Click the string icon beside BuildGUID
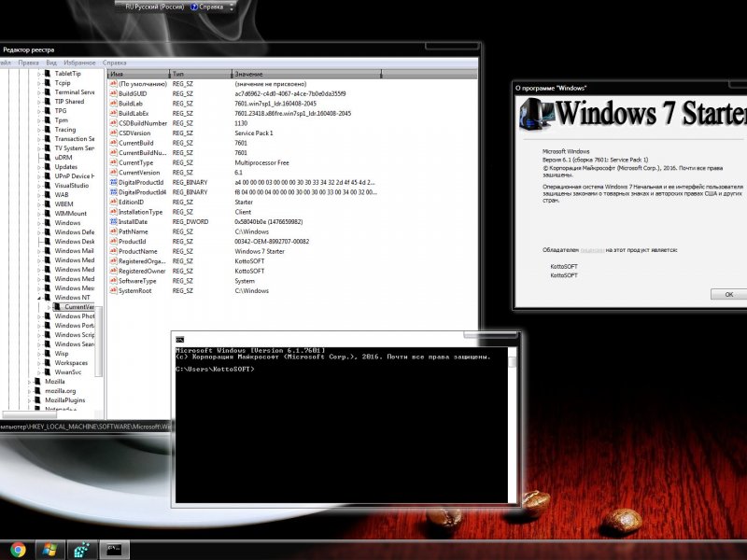The width and height of the screenshot is (747, 560). click(x=113, y=93)
